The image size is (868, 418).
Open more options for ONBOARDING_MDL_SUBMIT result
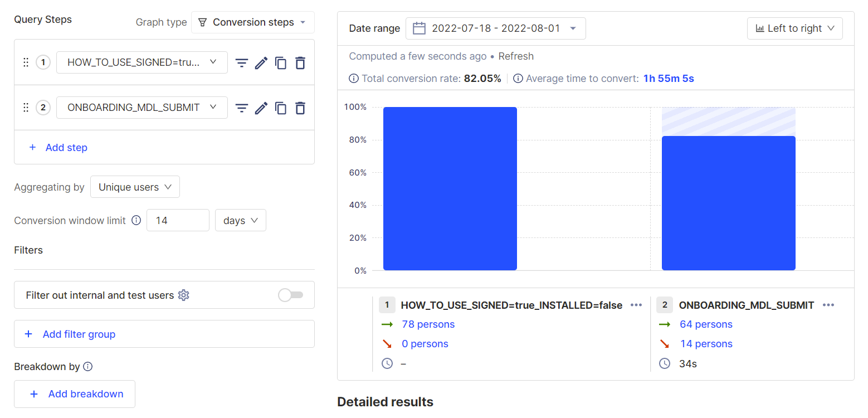[828, 305]
